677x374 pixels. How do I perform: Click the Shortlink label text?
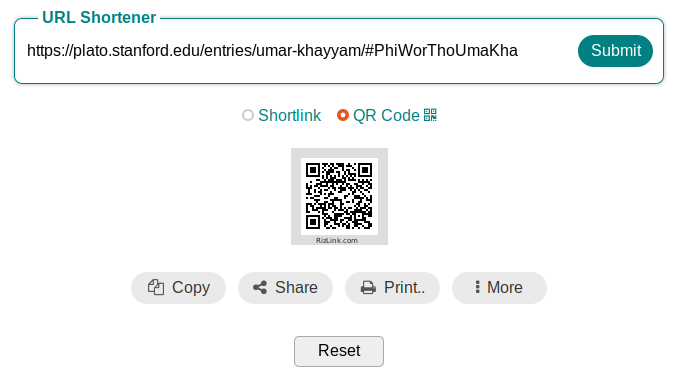tap(289, 115)
